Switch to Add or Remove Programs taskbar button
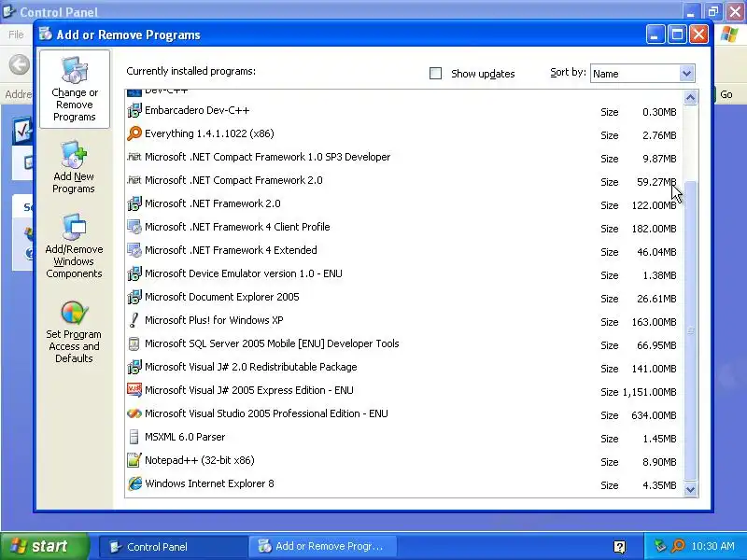 click(x=321, y=547)
